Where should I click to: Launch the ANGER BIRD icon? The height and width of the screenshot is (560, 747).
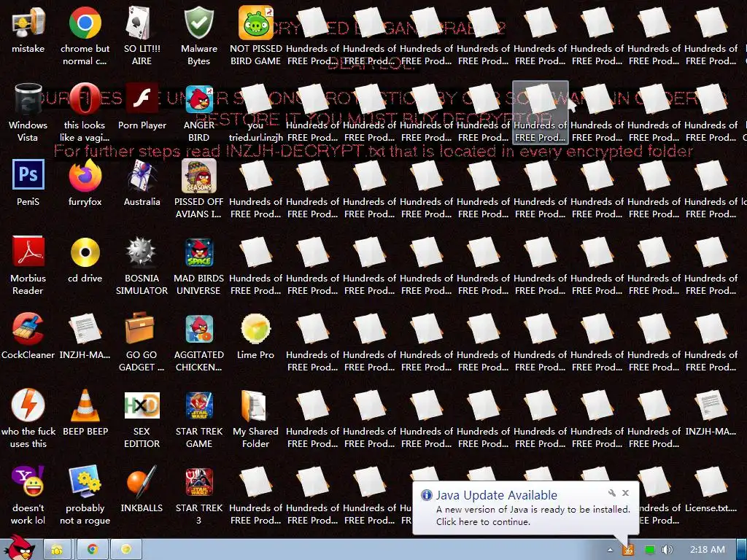[x=198, y=99]
